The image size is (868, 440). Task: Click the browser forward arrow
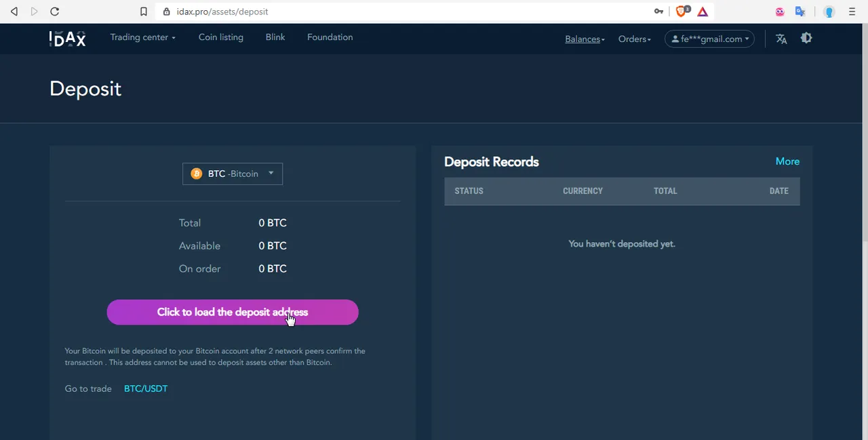[35, 12]
